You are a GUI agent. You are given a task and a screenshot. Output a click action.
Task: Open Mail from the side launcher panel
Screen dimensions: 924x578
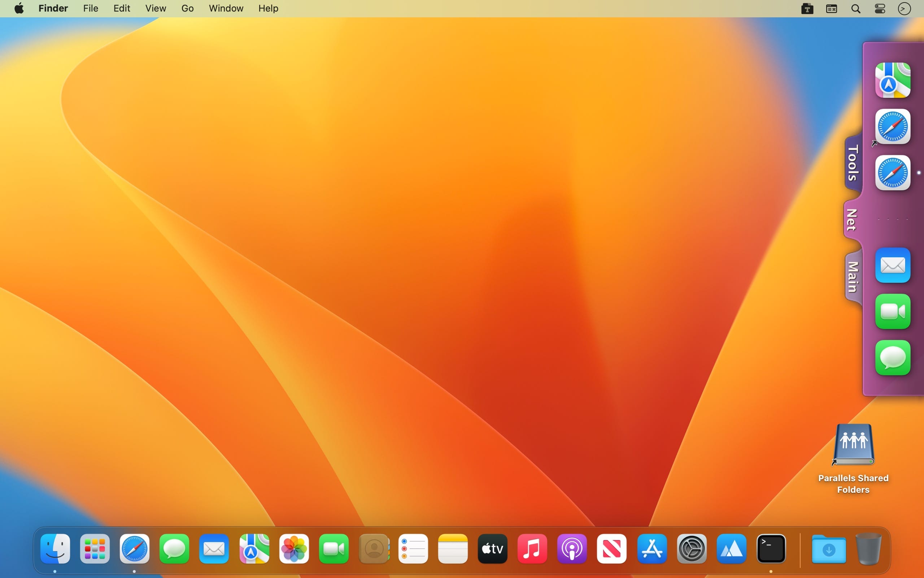pyautogui.click(x=893, y=265)
